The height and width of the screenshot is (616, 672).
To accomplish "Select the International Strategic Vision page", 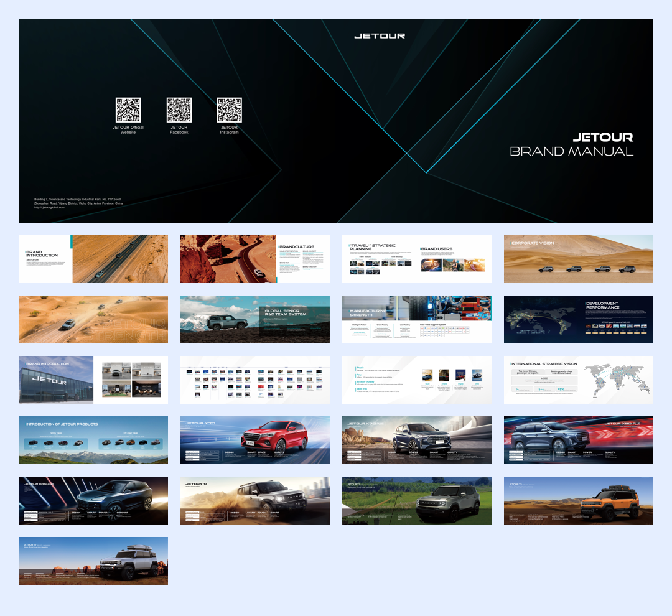I will point(579,380).
